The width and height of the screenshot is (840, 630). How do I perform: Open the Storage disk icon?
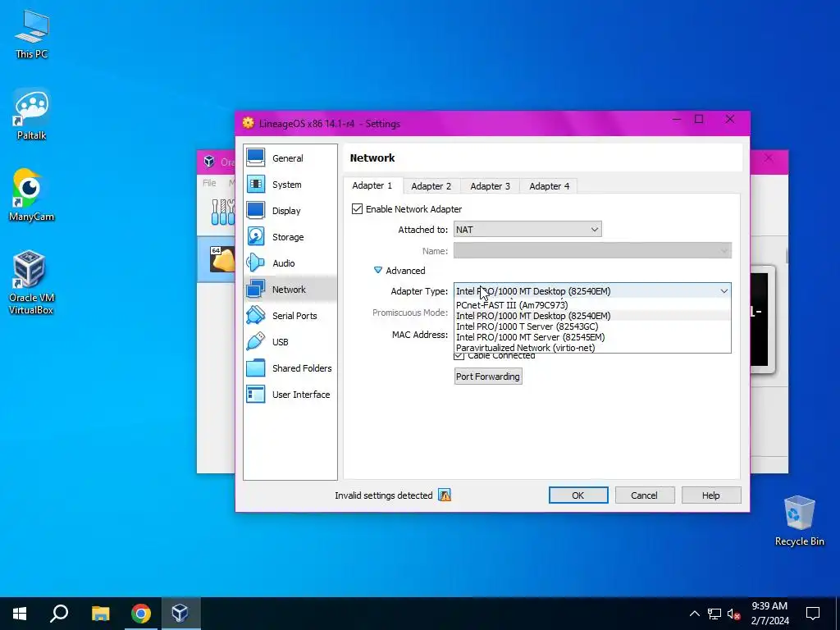256,236
